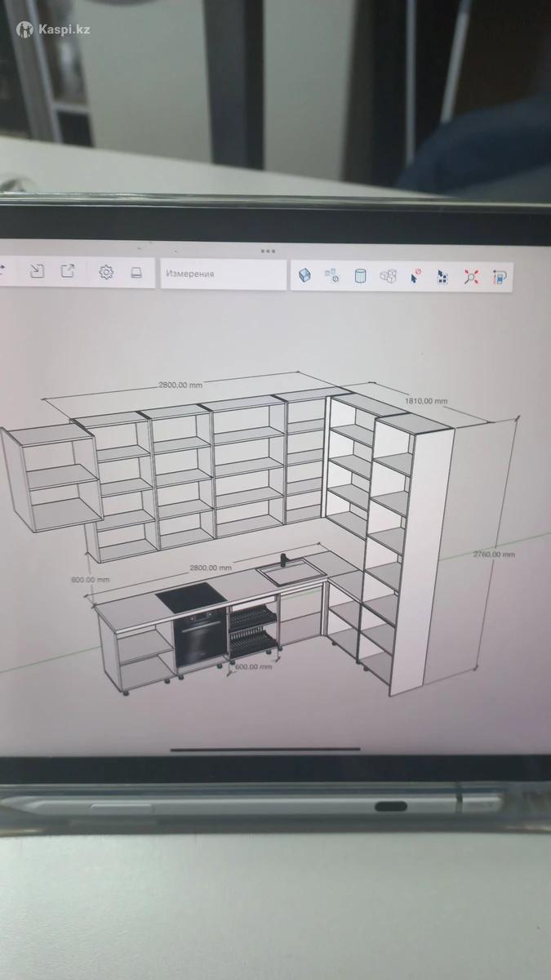Image resolution: width=551 pixels, height=980 pixels.
Task: Open settings gear icon
Action: [x=106, y=273]
